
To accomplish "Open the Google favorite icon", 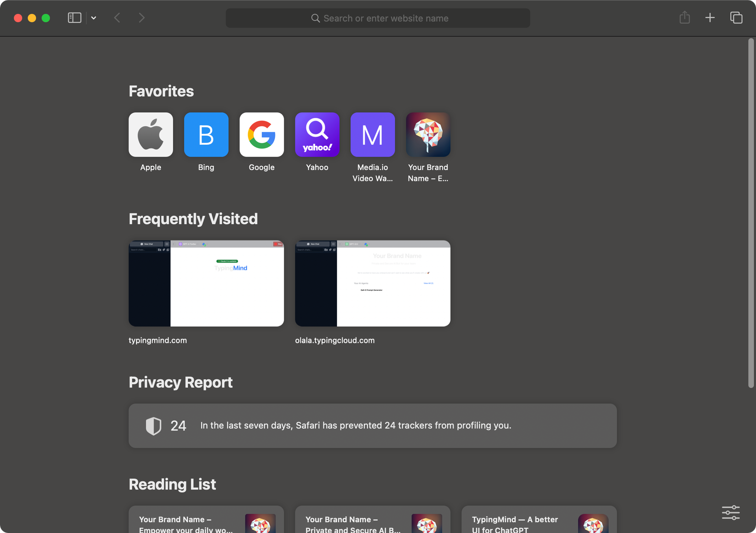I will 261,135.
